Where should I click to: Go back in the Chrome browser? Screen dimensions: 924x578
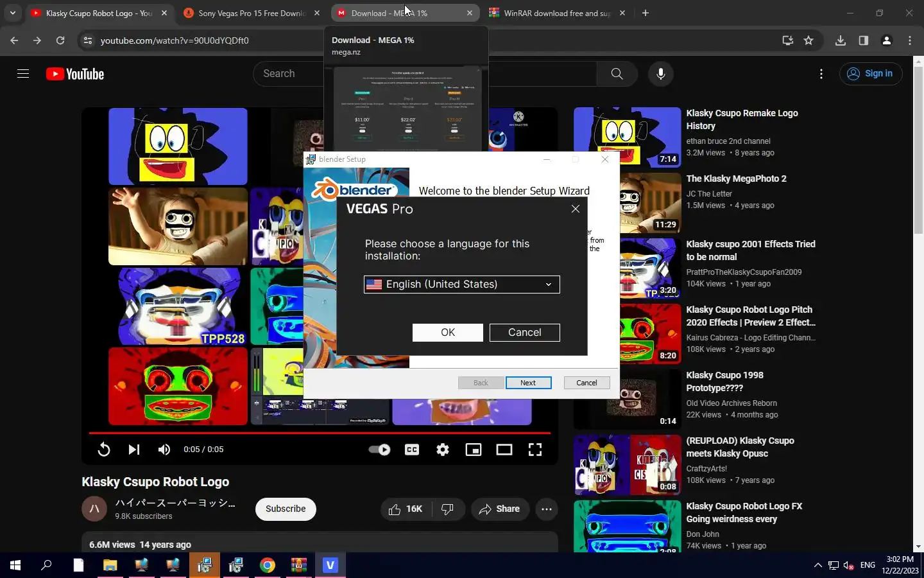tap(14, 40)
